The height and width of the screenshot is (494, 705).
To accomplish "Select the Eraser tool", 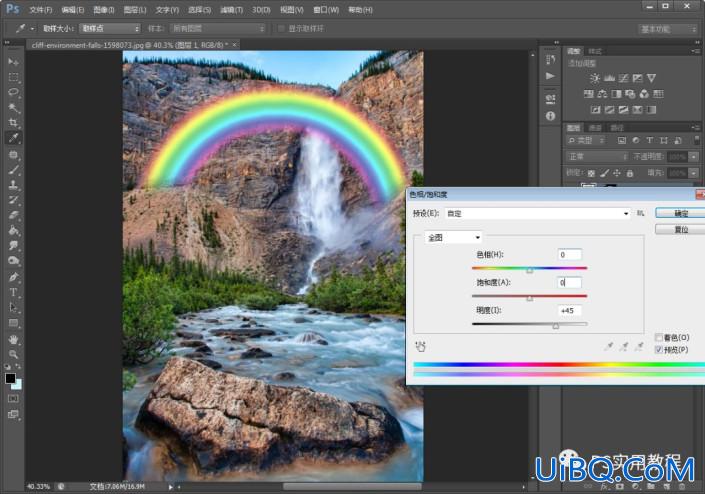I will click(13, 215).
